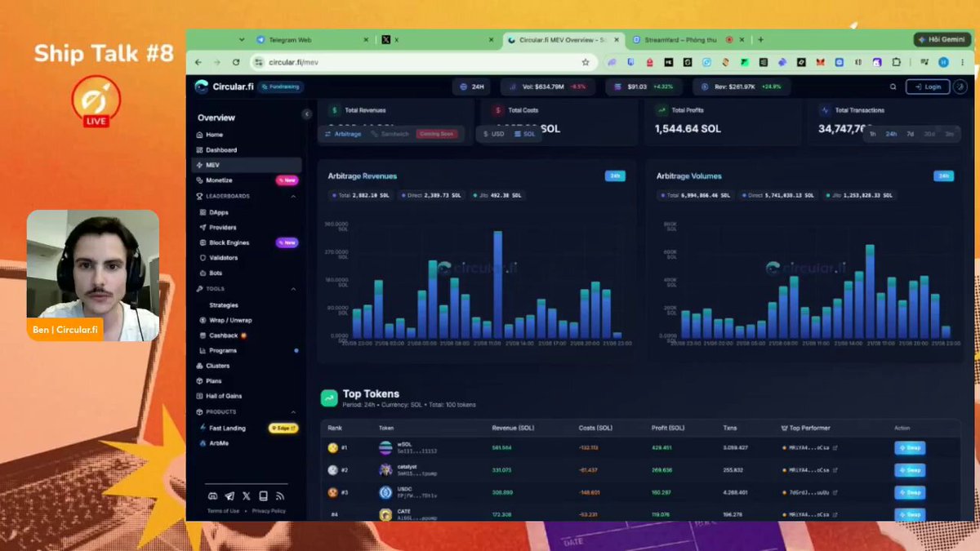Select the 7d time range
This screenshot has width=980, height=551.
pyautogui.click(x=910, y=134)
